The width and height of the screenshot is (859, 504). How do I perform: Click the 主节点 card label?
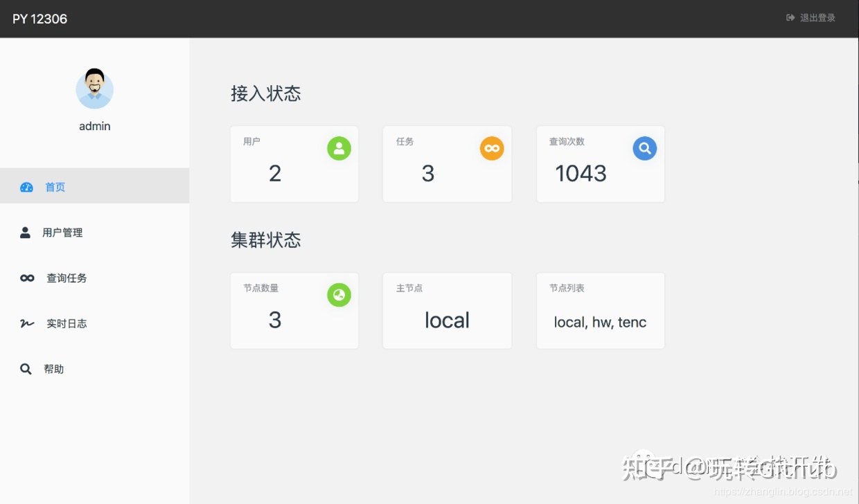[409, 288]
